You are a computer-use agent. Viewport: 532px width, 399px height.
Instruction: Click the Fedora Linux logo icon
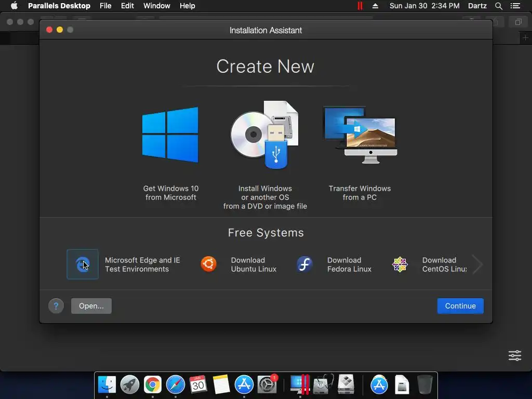click(304, 264)
